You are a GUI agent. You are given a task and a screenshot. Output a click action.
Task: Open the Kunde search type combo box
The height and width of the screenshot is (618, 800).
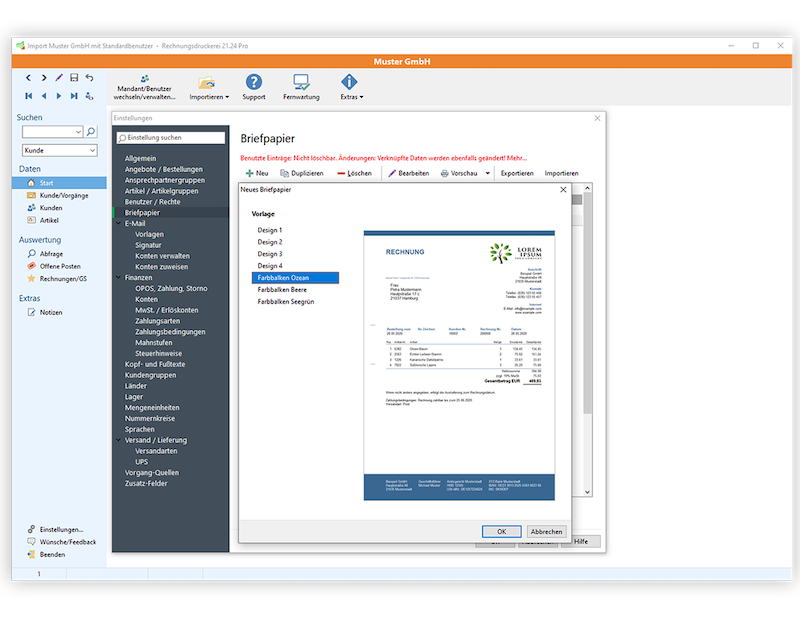coord(59,150)
